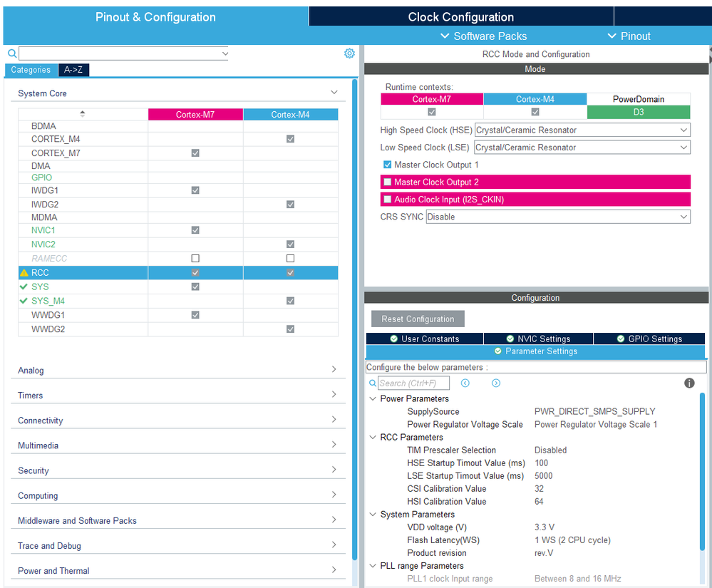The height and width of the screenshot is (588, 712).
Task: Check RAMECC Cortex-M7 checkbox
Action: (195, 258)
